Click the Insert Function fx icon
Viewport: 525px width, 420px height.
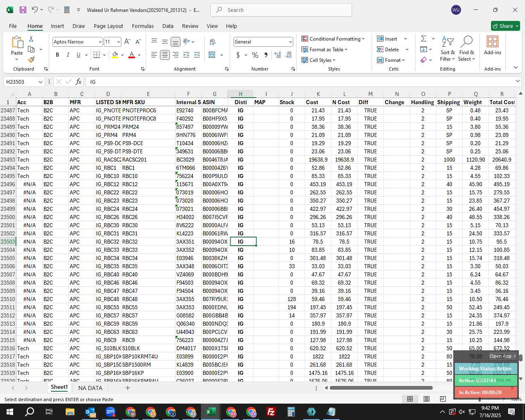[78, 82]
